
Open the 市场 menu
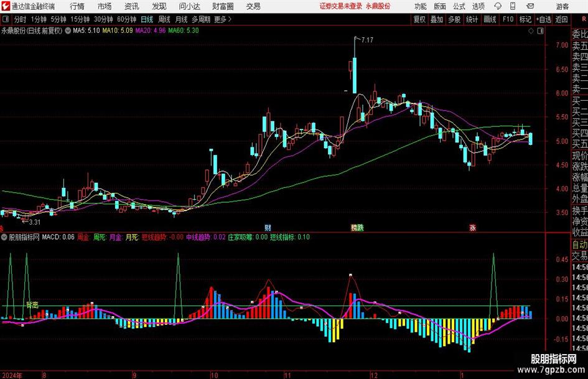[x=105, y=6]
